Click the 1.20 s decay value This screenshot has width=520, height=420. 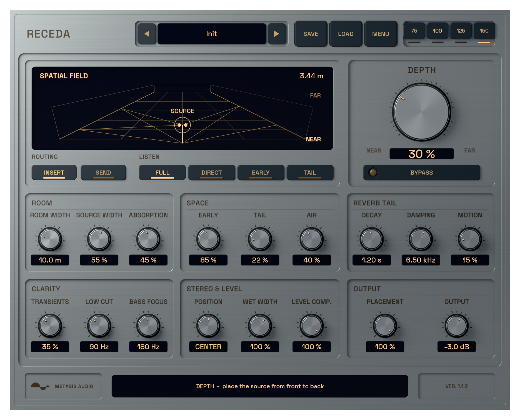tap(372, 260)
